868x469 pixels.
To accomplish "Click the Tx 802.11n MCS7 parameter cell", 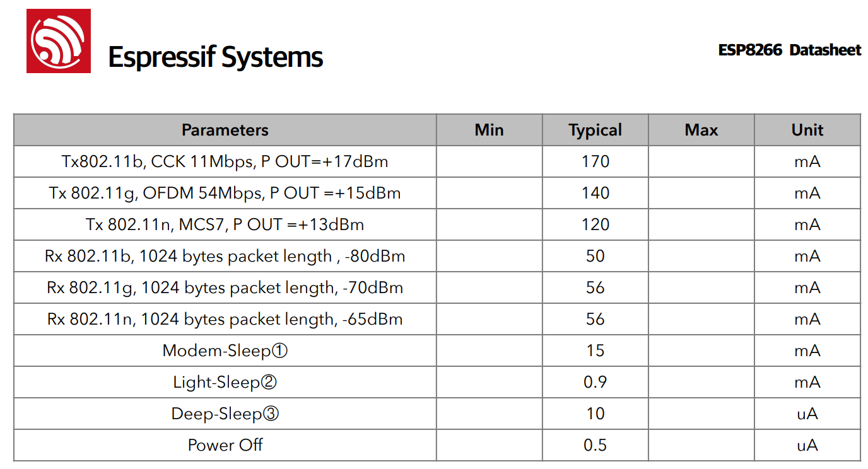I will [x=225, y=224].
